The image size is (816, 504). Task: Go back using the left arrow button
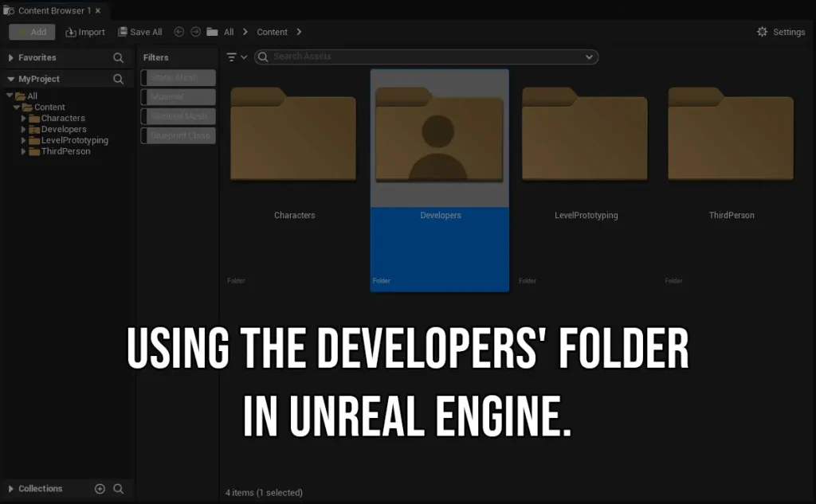tap(178, 32)
